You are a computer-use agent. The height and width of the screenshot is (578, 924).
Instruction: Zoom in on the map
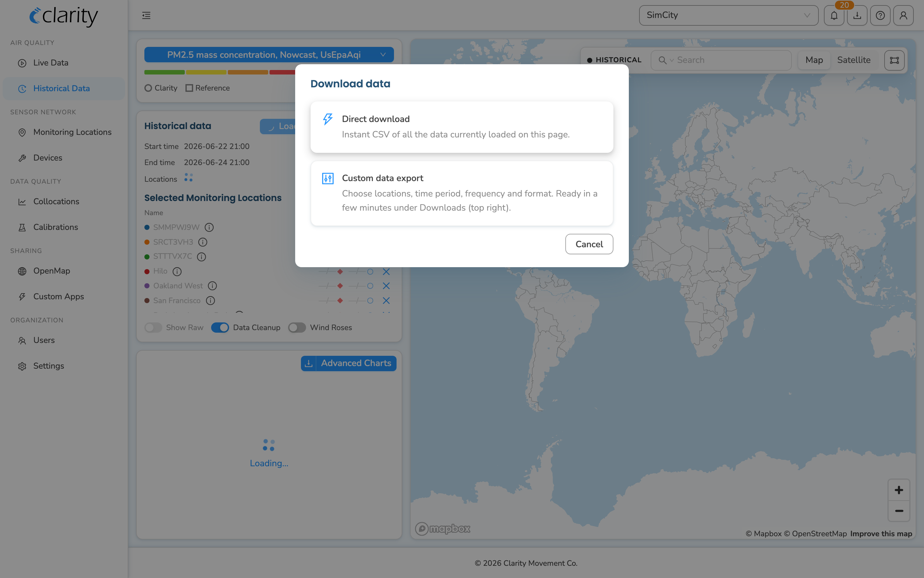[x=899, y=490]
